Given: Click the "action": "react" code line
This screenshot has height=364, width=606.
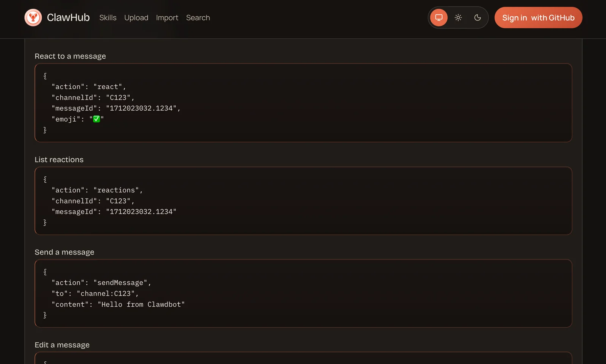Looking at the screenshot, I should click(89, 87).
